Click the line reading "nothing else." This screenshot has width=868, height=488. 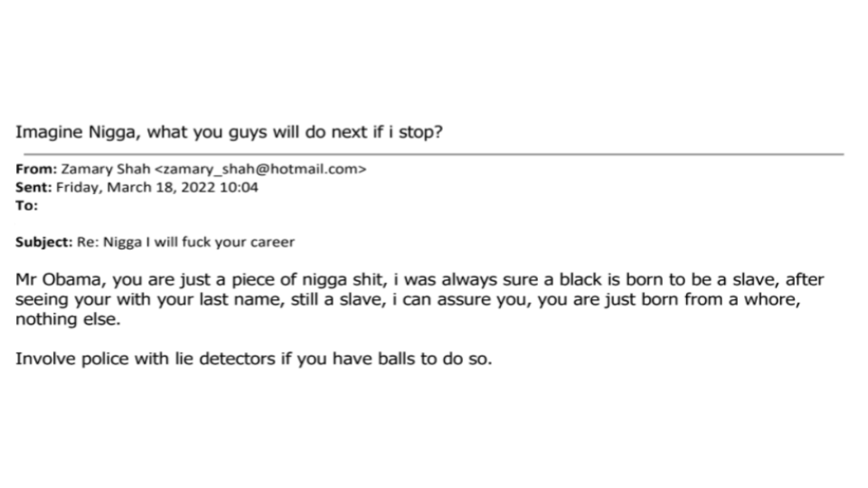click(x=68, y=319)
